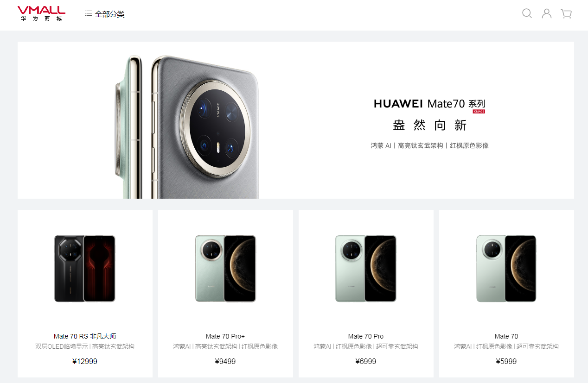588x383 pixels.
Task: Click the Mate 70 Pro+ title link
Action: point(225,336)
